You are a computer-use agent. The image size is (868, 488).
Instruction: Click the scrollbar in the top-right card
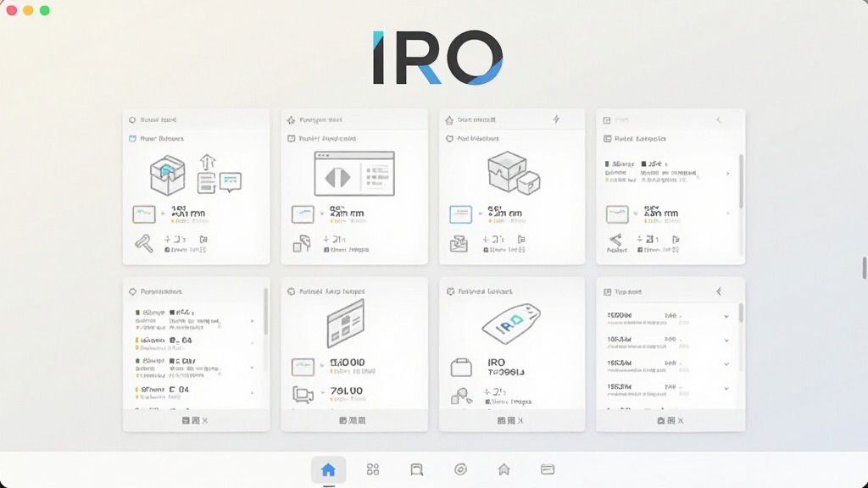741,181
